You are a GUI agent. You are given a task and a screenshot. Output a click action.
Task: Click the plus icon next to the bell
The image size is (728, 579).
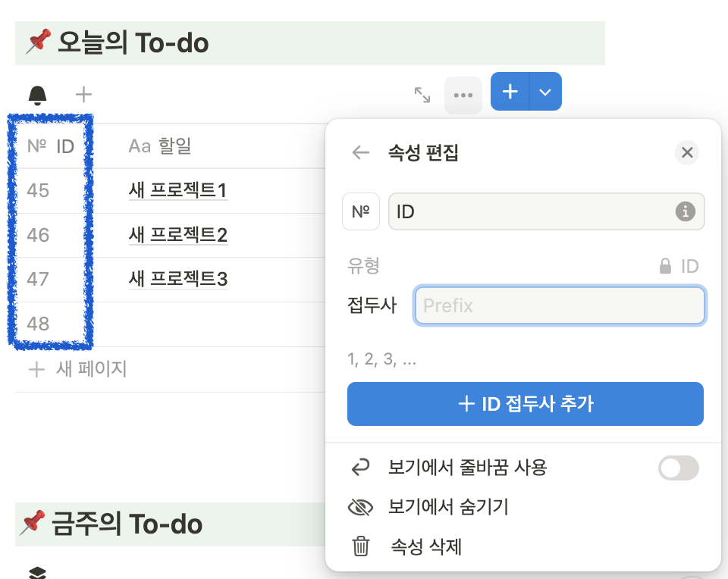coord(83,94)
